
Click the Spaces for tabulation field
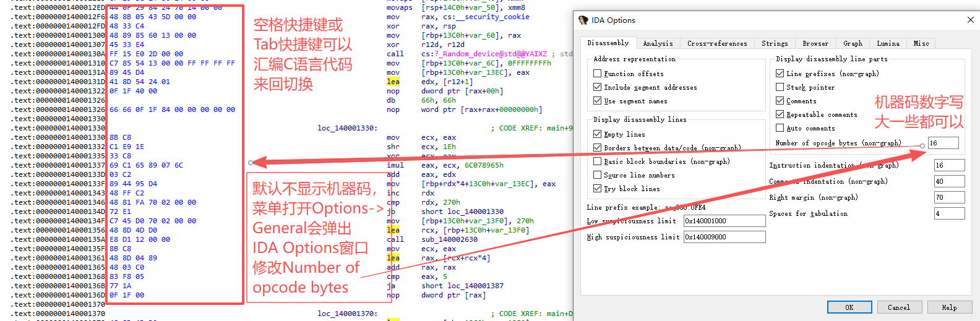click(949, 213)
